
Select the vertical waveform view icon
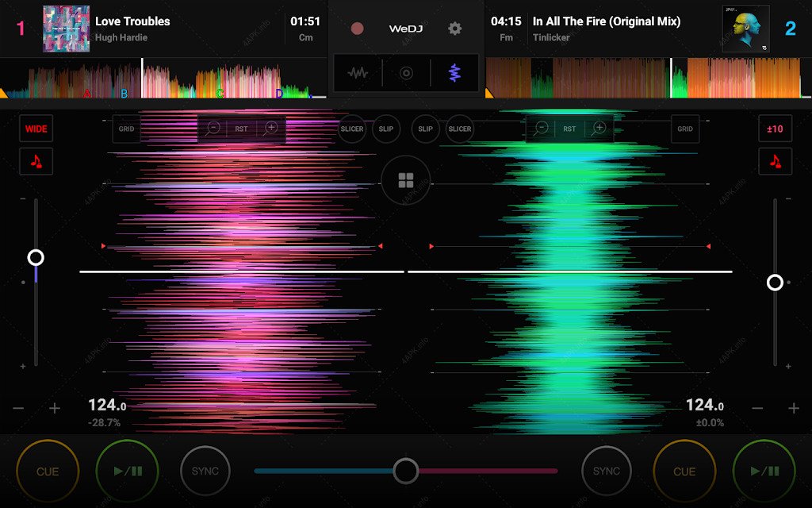pos(454,73)
